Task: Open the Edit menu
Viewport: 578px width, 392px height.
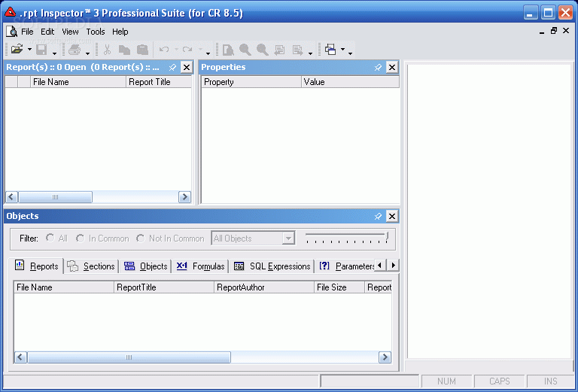Action: click(x=47, y=32)
